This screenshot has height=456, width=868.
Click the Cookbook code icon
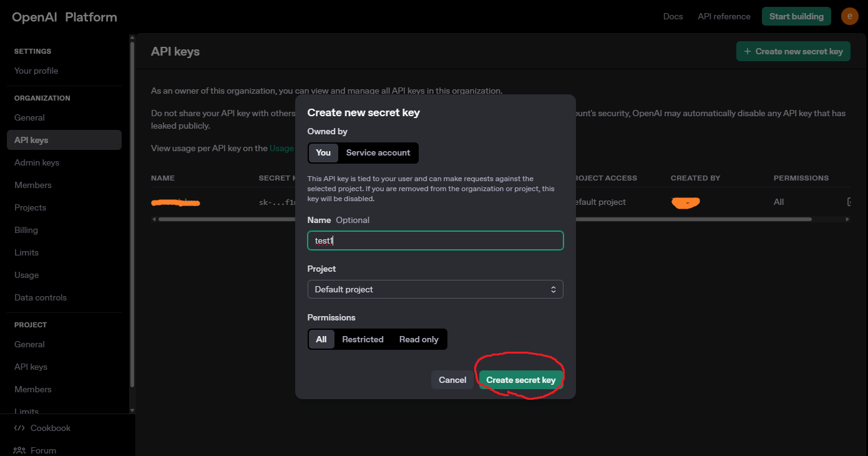(x=19, y=428)
